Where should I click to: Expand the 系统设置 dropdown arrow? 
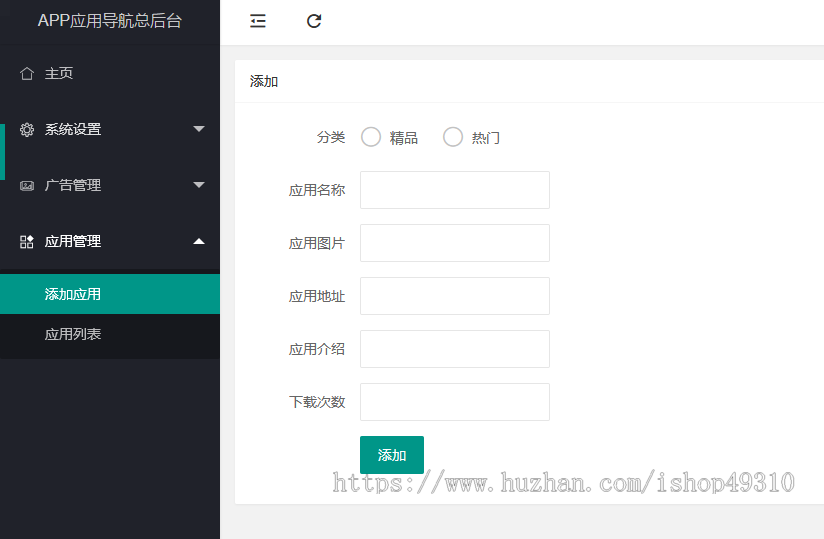pyautogui.click(x=199, y=129)
